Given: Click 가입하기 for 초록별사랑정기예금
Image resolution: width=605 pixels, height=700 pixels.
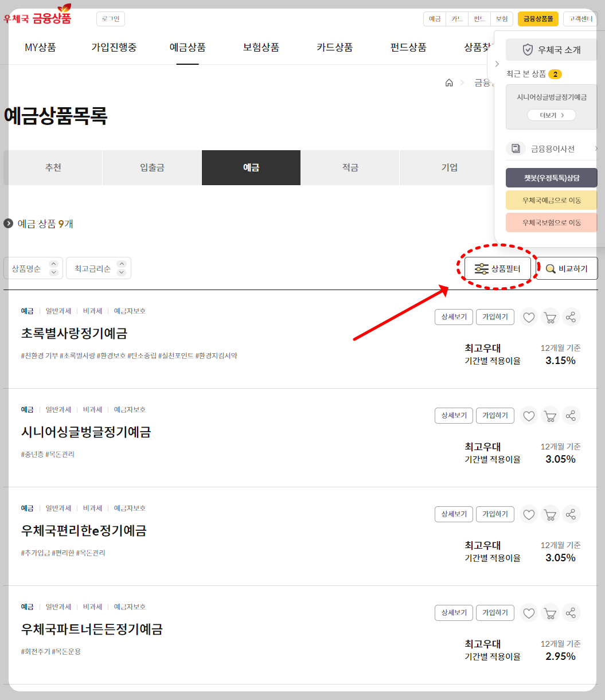Looking at the screenshot, I should 495,317.
